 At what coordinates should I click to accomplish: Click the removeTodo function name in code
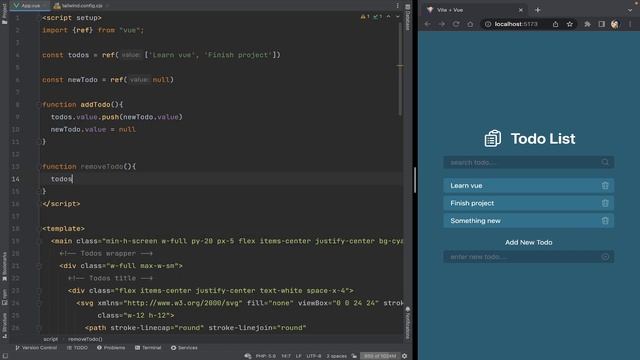tap(102, 167)
